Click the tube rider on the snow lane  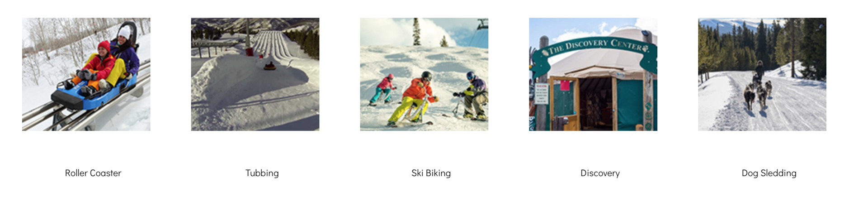(x=270, y=66)
